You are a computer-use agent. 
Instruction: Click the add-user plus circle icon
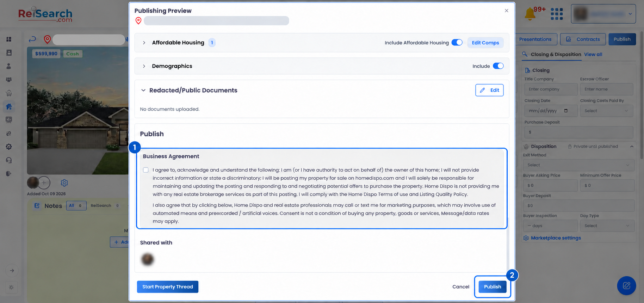pos(44,183)
